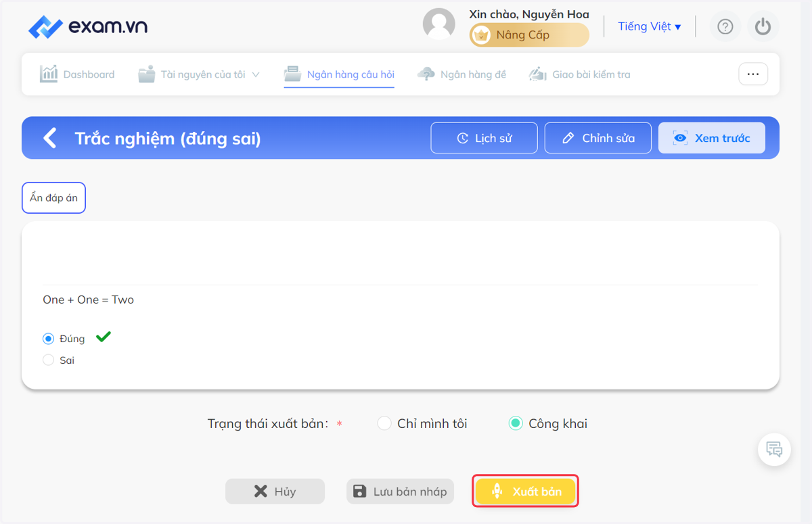Select the Ngân hàng câu hỏi tab
812x524 pixels.
point(339,74)
